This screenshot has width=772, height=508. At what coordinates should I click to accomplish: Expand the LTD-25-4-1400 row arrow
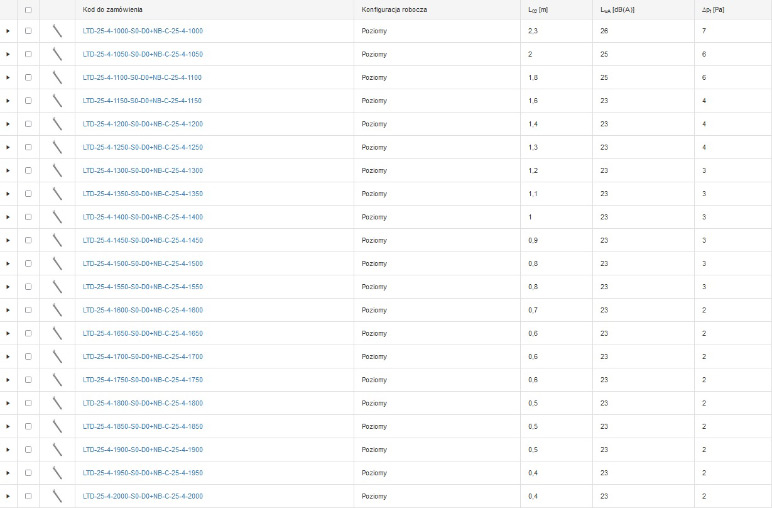click(x=8, y=217)
